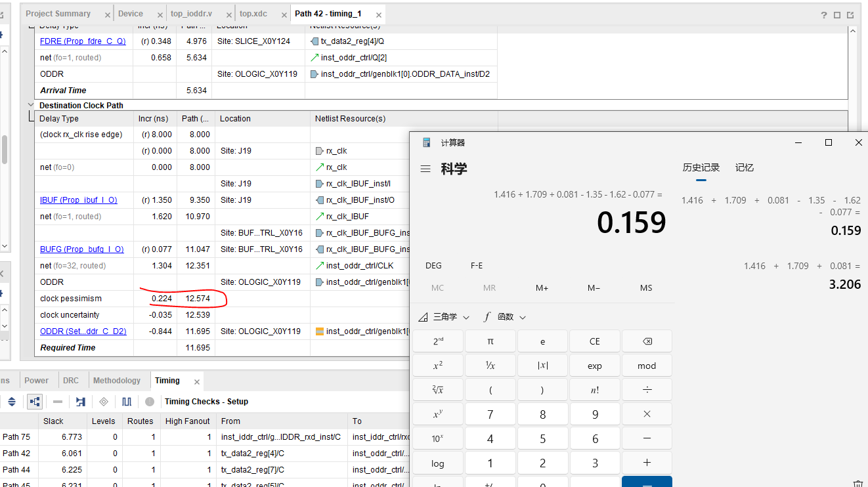868x487 pixels.
Task: Click the multiply key in calculator
Action: click(x=647, y=414)
